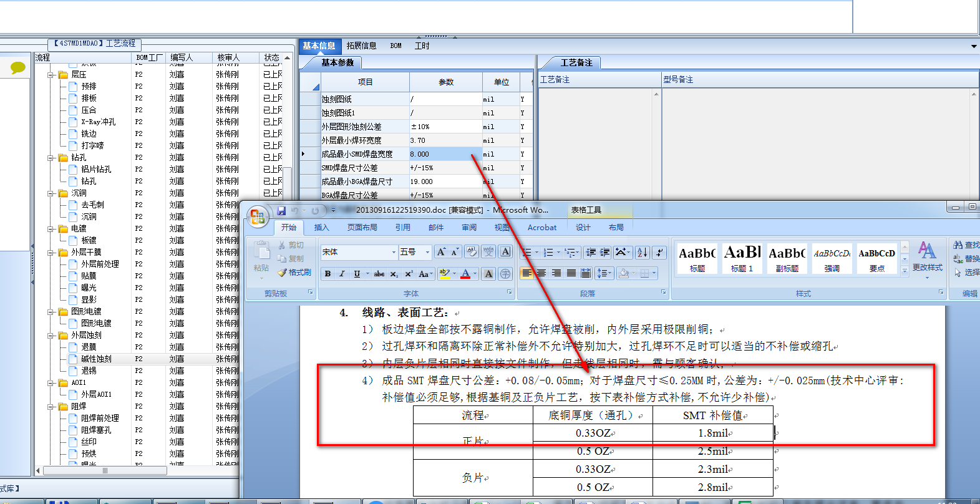
Task: Switch to the 拓展信息 tab
Action: (361, 46)
